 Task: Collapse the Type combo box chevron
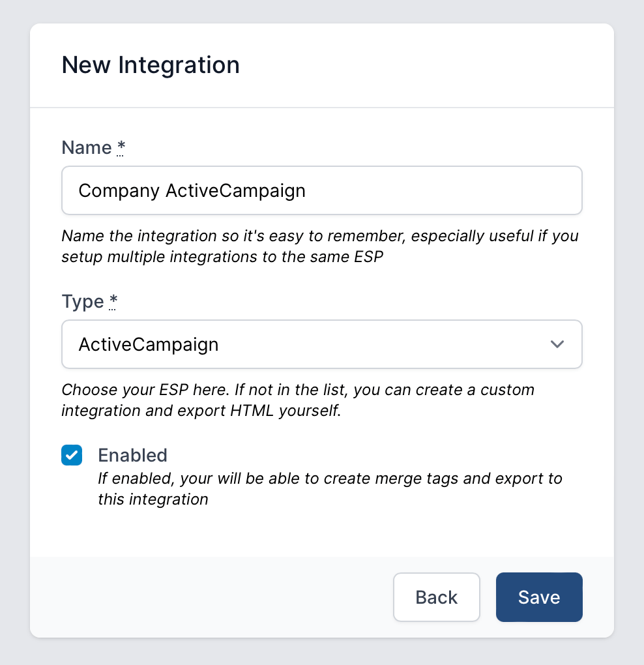pyautogui.click(x=557, y=344)
